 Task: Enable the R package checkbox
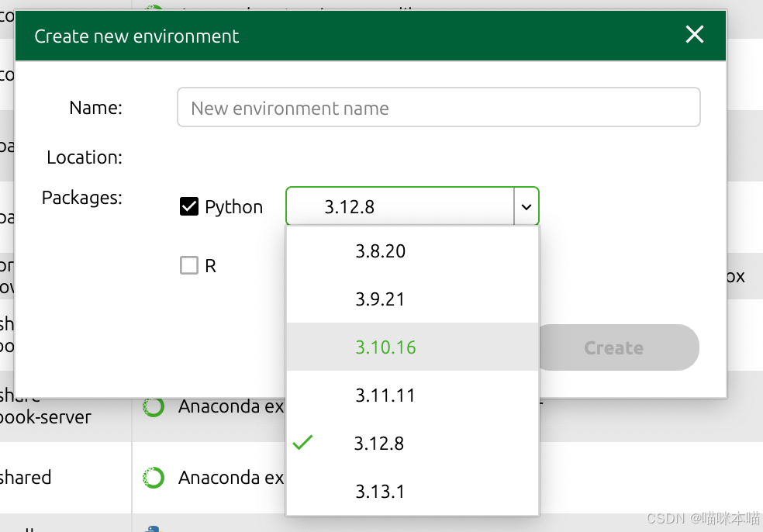(188, 266)
